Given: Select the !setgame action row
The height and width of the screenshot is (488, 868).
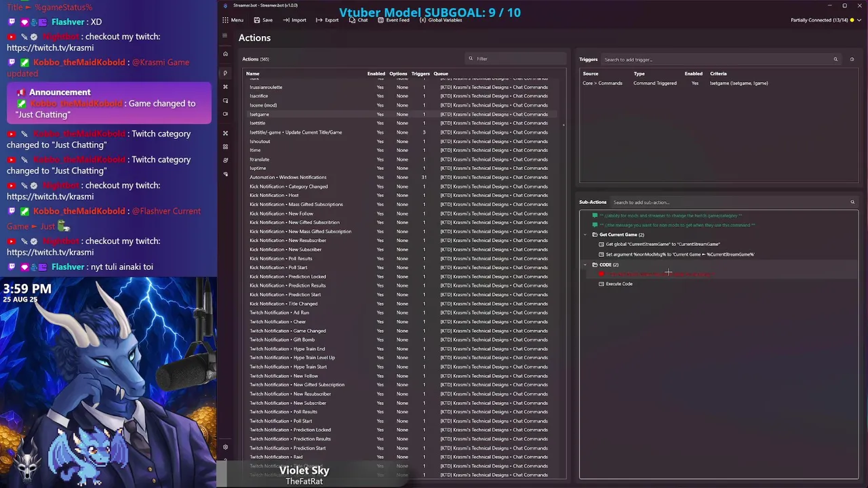Looking at the screenshot, I should coord(403,115).
